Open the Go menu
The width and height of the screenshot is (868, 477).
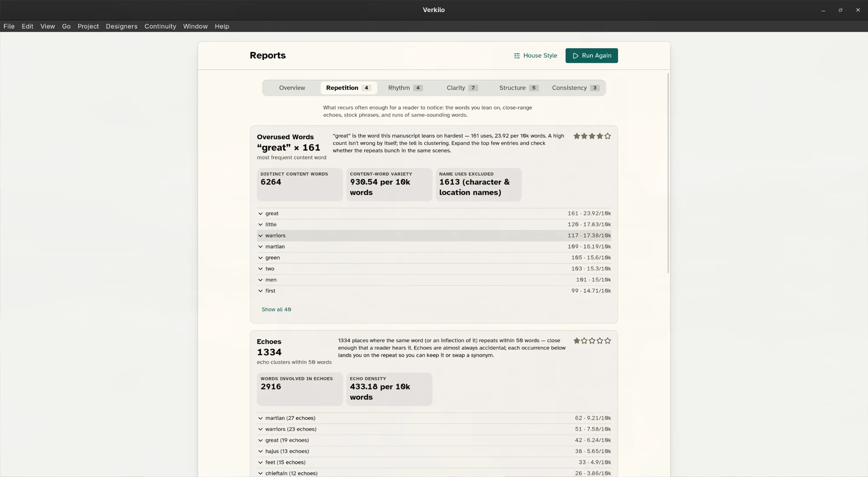coord(66,26)
